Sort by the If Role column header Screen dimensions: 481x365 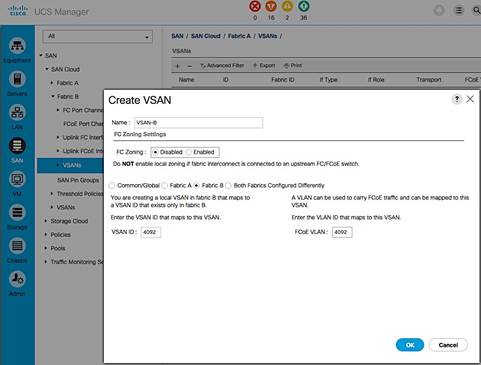point(376,80)
